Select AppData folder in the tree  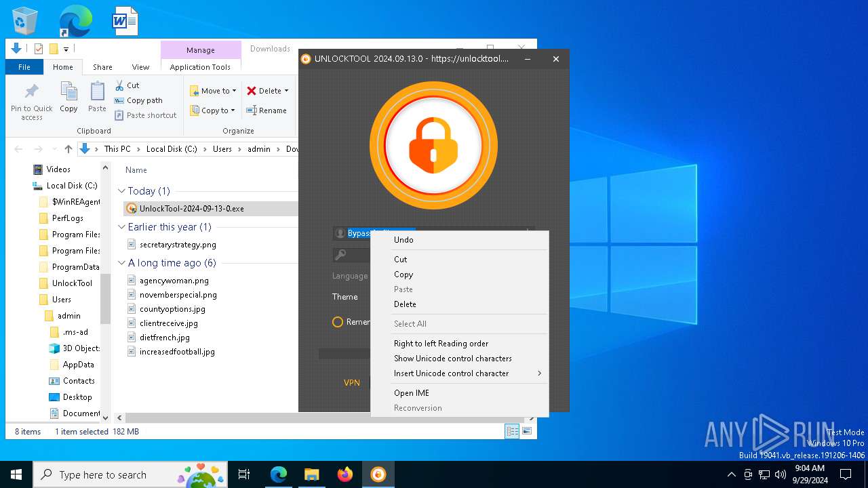pyautogui.click(x=78, y=365)
